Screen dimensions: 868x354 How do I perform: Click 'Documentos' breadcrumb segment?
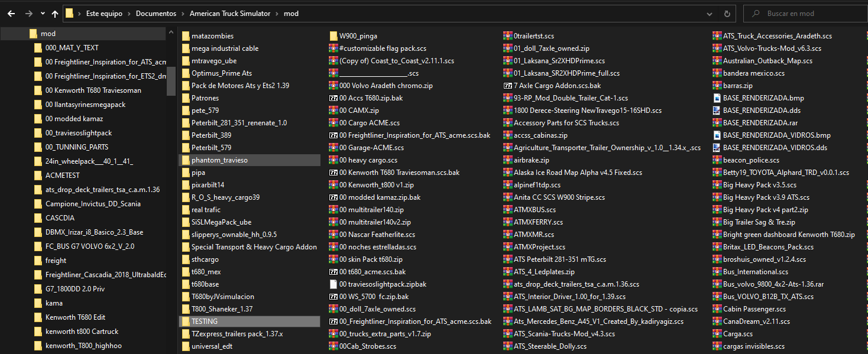click(155, 13)
